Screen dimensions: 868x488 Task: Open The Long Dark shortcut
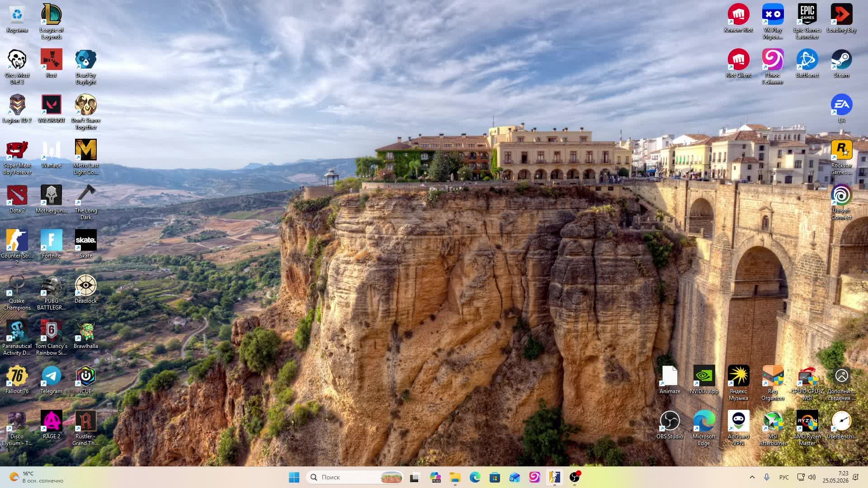point(86,202)
